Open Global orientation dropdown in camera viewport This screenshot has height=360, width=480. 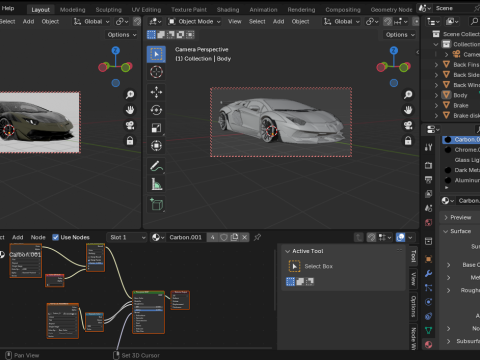coord(342,22)
